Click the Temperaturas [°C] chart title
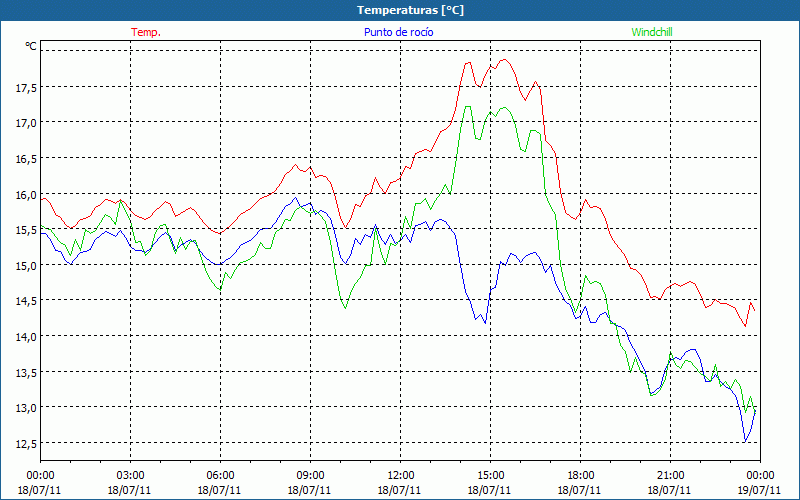 [x=410, y=10]
